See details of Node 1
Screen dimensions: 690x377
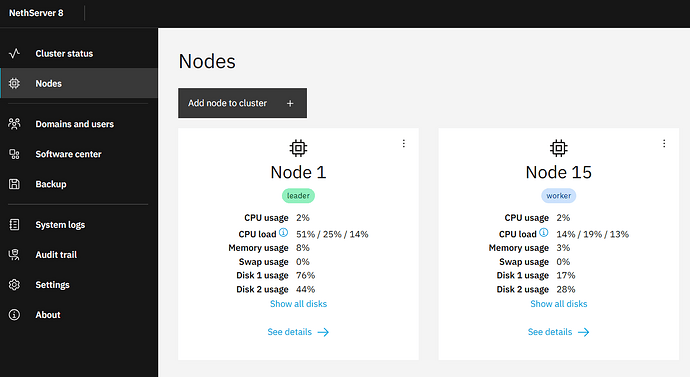pos(298,332)
